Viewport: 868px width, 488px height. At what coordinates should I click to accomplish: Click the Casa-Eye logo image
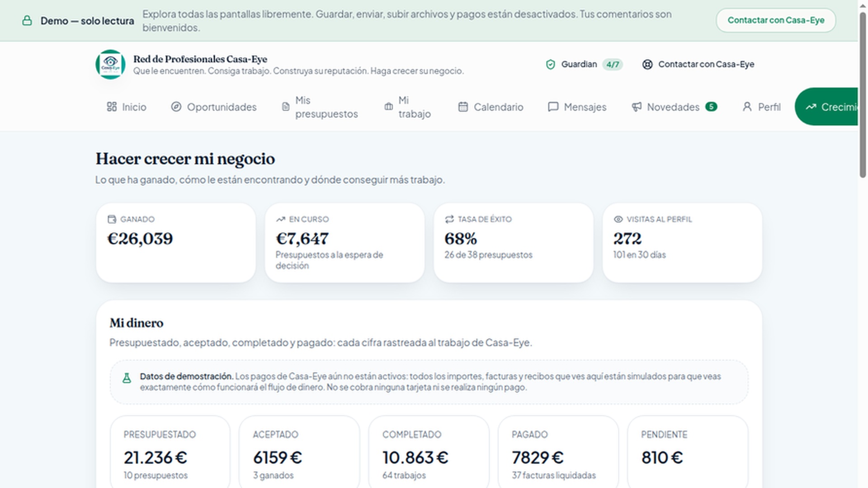(110, 64)
